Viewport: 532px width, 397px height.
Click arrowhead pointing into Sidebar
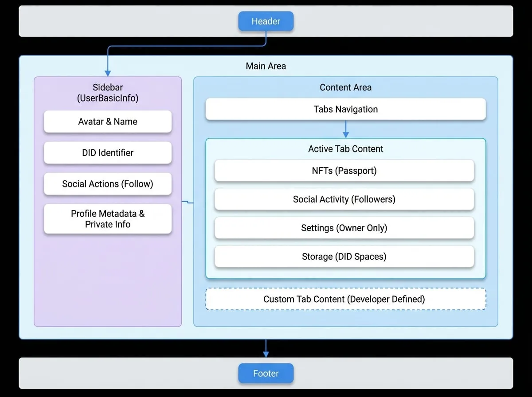107,73
